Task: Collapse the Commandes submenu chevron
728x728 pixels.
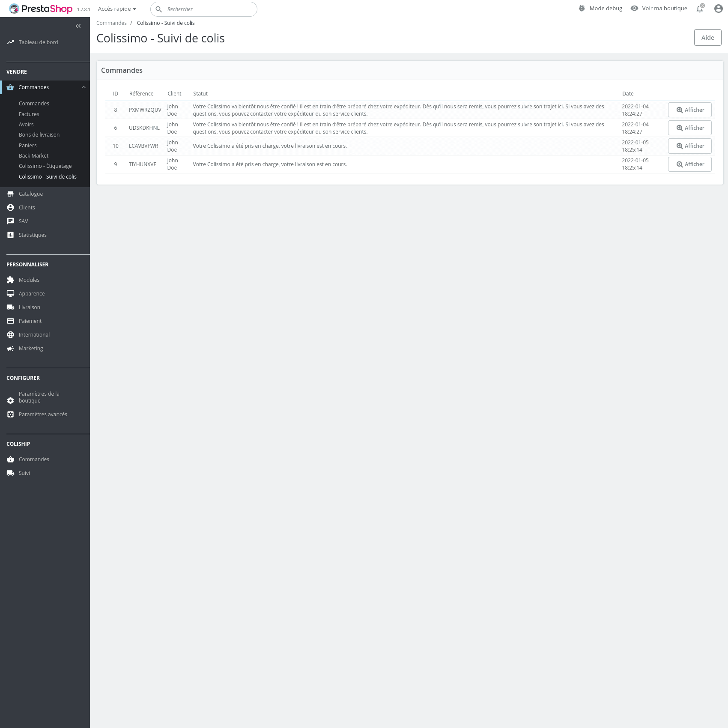Action: click(84, 87)
